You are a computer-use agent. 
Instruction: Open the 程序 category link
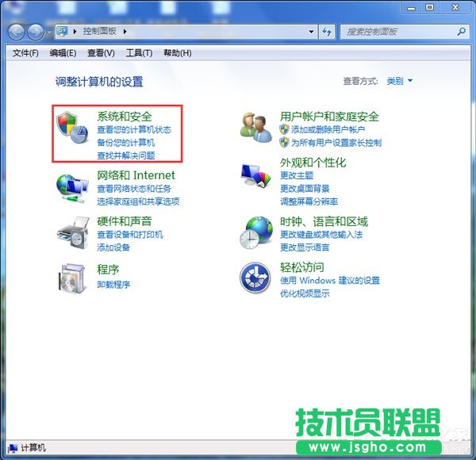(108, 269)
